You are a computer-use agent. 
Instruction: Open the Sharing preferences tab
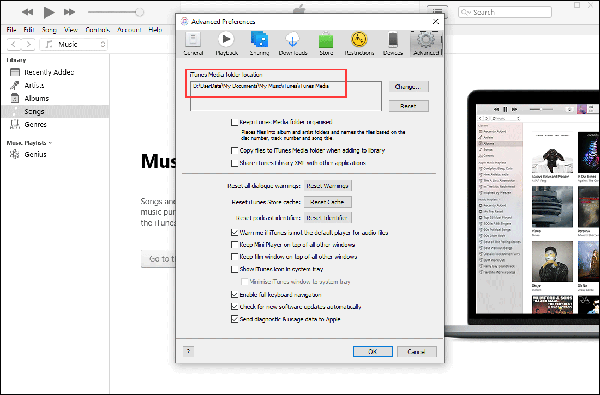point(259,44)
